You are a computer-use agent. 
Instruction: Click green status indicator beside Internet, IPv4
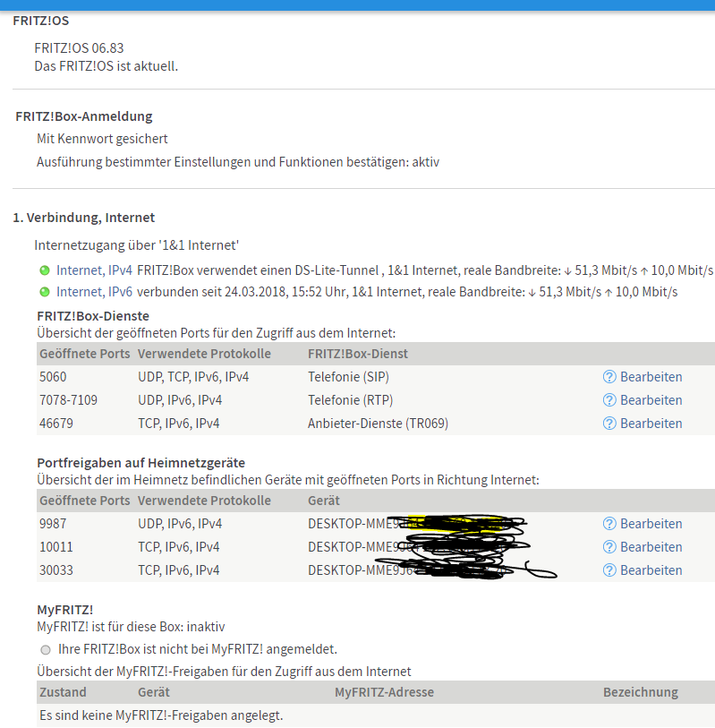pyautogui.click(x=45, y=270)
